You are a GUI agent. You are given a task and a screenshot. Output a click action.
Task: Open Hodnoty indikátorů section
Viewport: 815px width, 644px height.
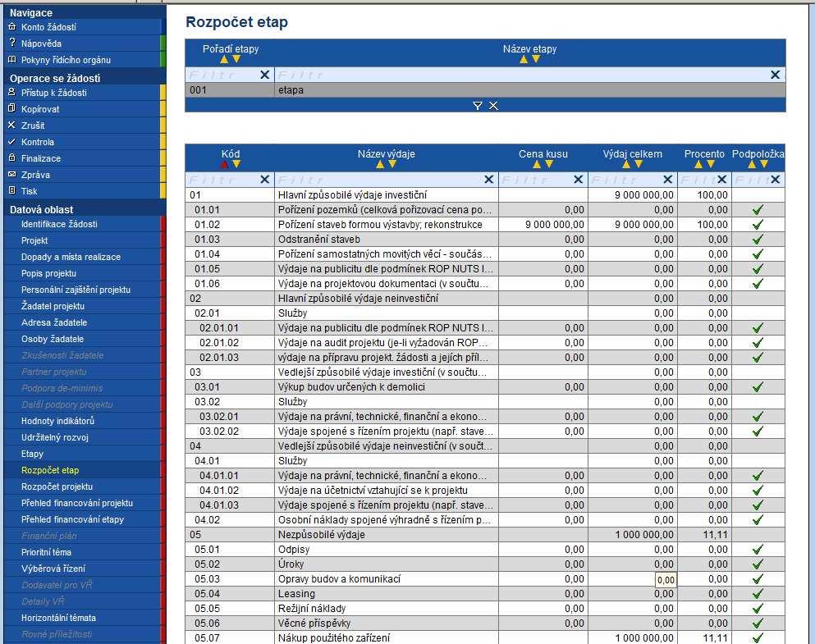[57, 421]
